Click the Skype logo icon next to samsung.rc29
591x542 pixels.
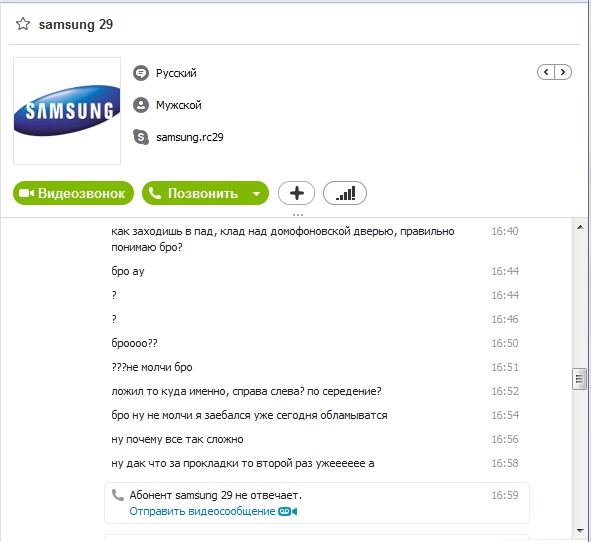click(141, 137)
